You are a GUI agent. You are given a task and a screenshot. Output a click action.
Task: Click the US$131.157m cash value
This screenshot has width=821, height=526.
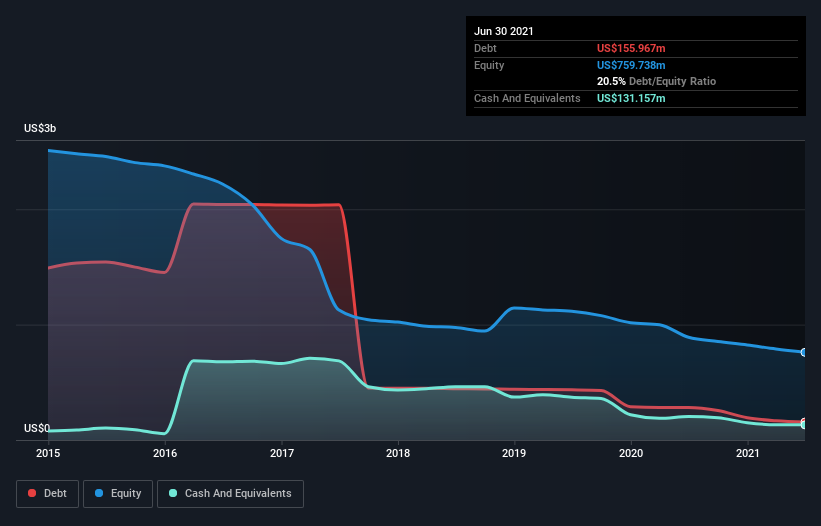tap(631, 98)
